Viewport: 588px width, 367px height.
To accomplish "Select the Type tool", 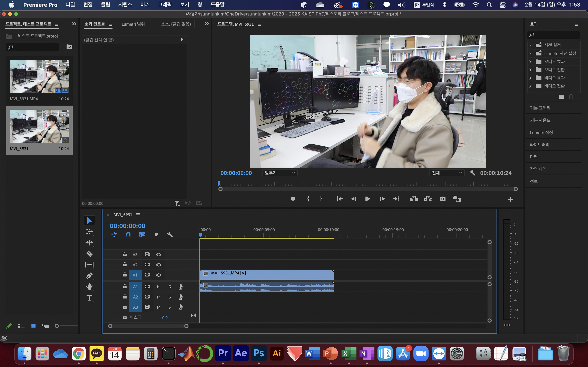I will pyautogui.click(x=89, y=298).
